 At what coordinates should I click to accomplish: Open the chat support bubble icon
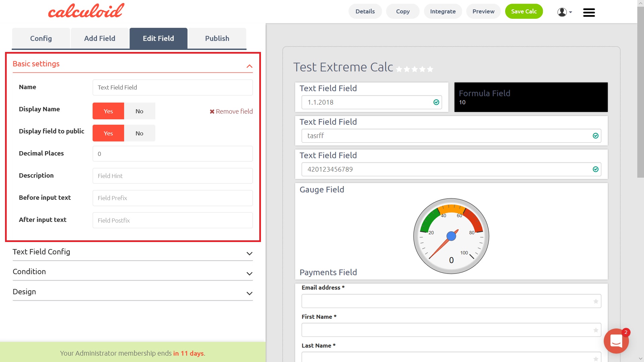pyautogui.click(x=616, y=341)
